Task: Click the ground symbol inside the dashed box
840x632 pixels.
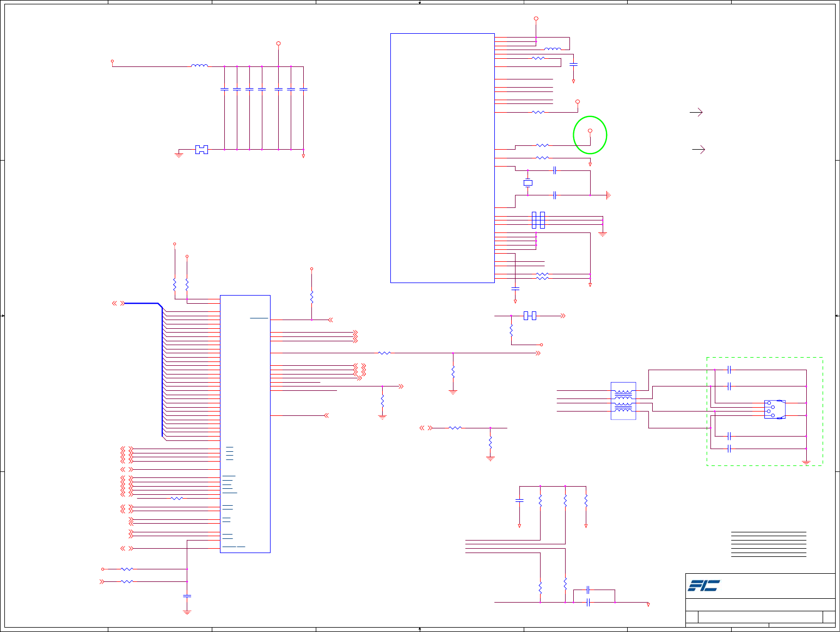Action: point(806,462)
